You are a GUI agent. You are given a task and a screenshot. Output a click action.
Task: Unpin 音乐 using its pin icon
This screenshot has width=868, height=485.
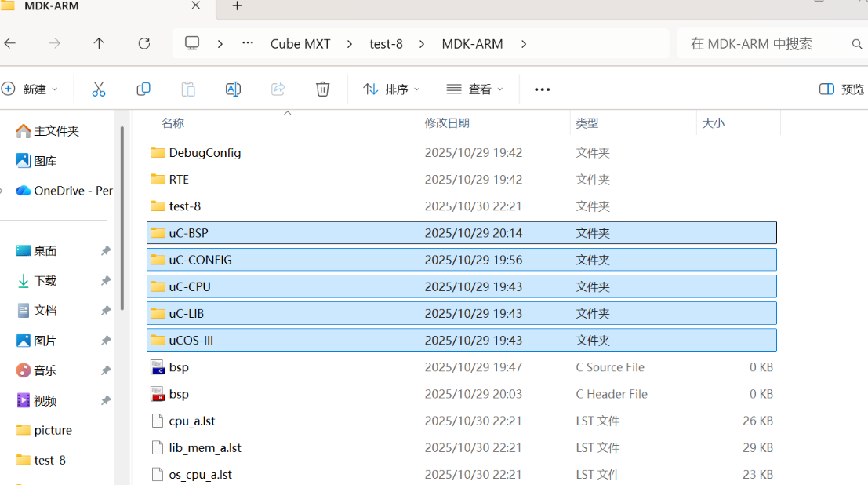point(106,370)
